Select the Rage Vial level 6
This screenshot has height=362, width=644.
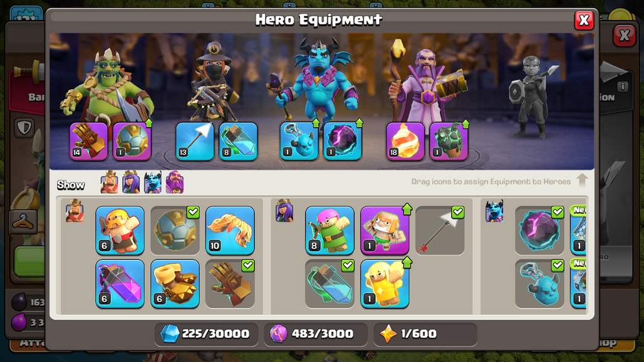tap(120, 284)
